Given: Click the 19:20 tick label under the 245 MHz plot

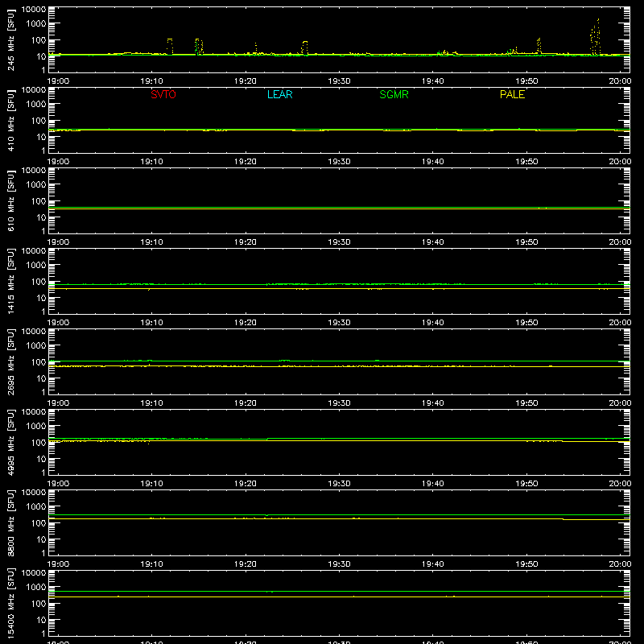Looking at the screenshot, I should (x=246, y=81).
